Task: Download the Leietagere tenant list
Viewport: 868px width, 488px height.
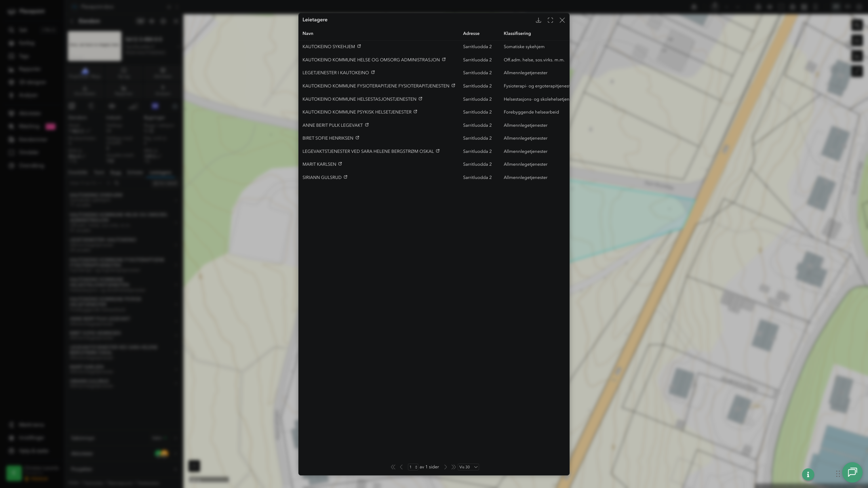Action: coord(538,20)
